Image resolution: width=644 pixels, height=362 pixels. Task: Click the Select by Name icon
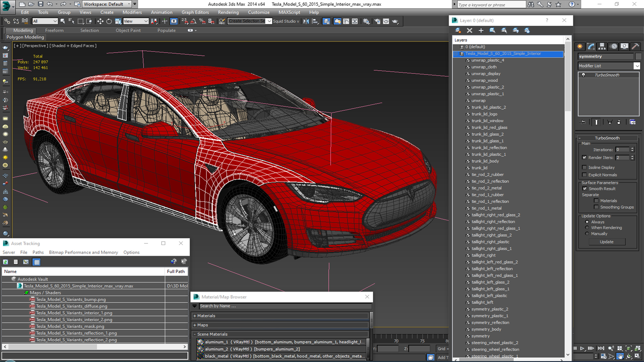pos(71,21)
